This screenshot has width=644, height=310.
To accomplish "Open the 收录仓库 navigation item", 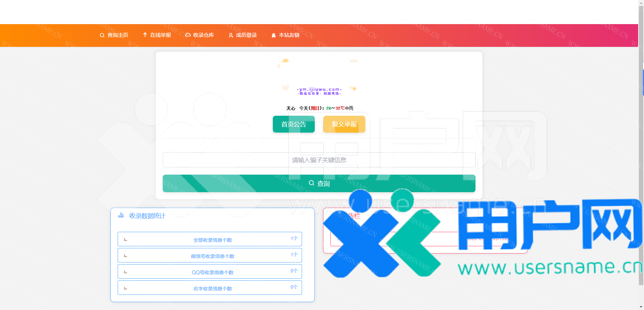I will point(200,35).
